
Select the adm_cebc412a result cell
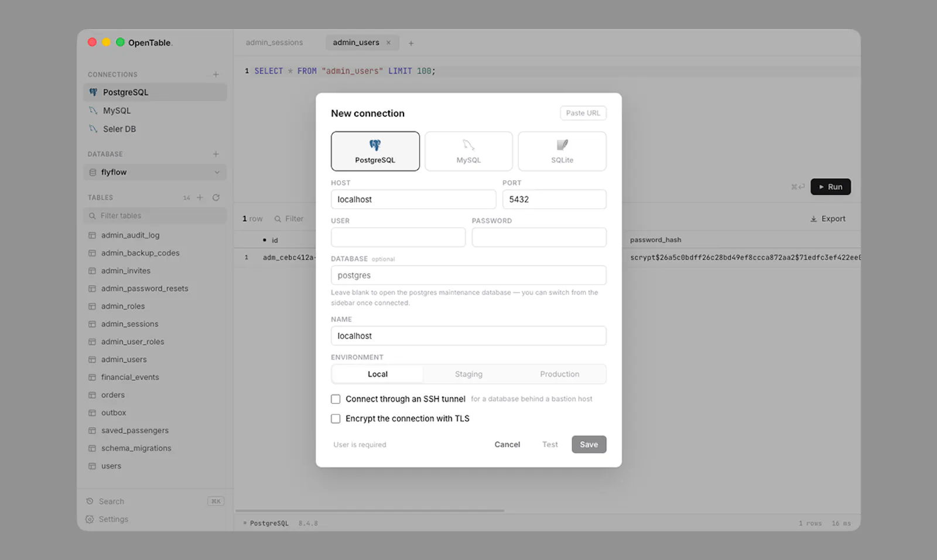pyautogui.click(x=288, y=257)
